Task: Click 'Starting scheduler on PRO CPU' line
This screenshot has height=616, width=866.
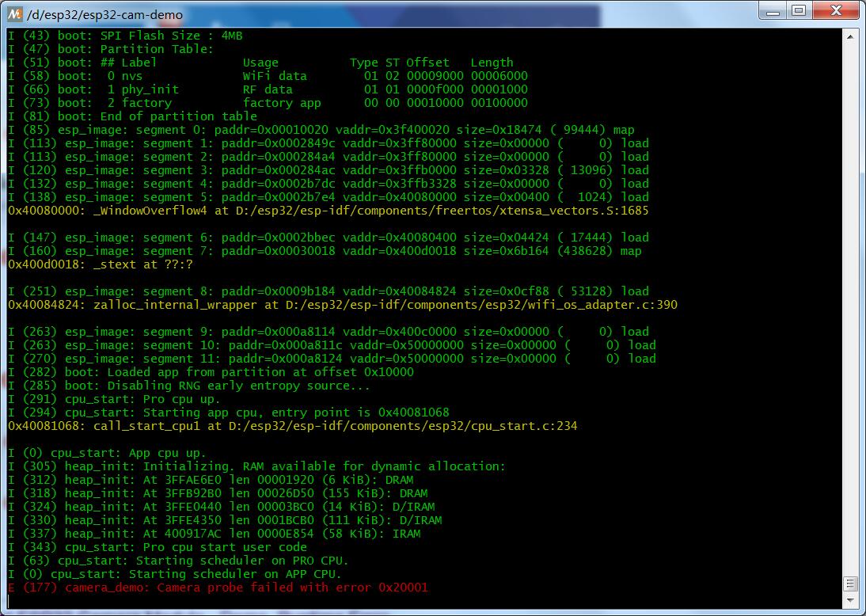Action: tap(178, 561)
